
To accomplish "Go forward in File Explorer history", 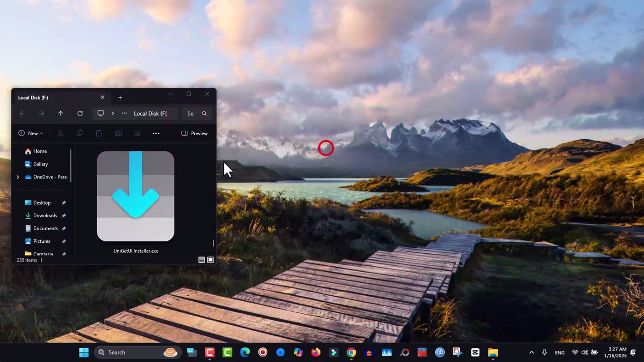I will (x=41, y=114).
